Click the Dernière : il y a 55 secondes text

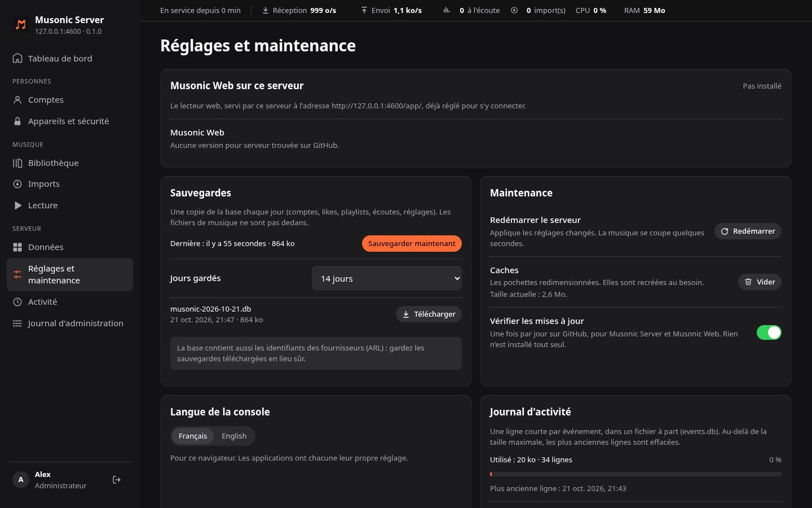232,243
